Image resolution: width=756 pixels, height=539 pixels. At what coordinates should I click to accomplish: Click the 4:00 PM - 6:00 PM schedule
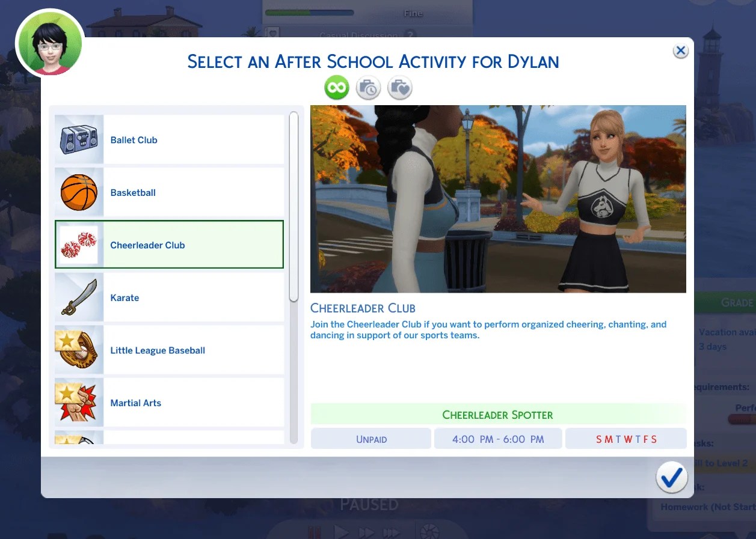click(x=497, y=438)
